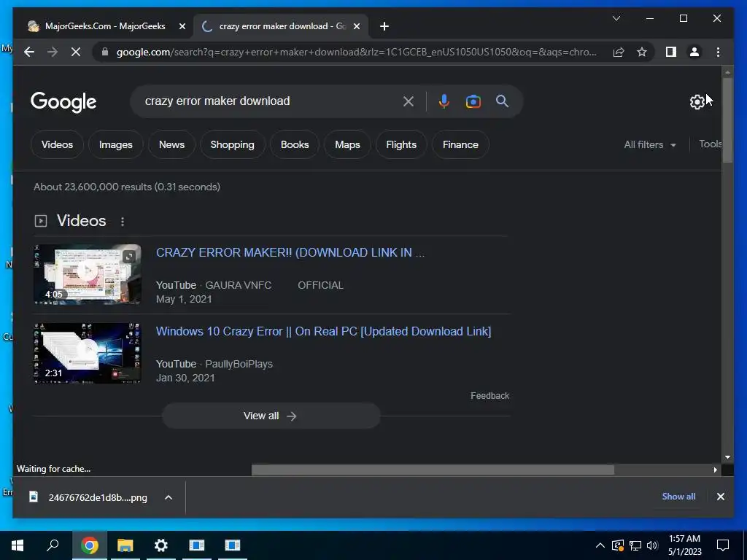Close the MajorGeeks.Com tab
This screenshot has height=560, width=747.
(x=182, y=26)
